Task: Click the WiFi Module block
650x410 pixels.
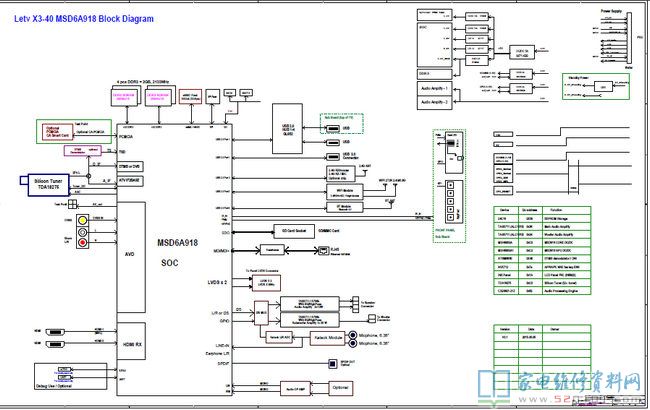Action: click(x=345, y=192)
